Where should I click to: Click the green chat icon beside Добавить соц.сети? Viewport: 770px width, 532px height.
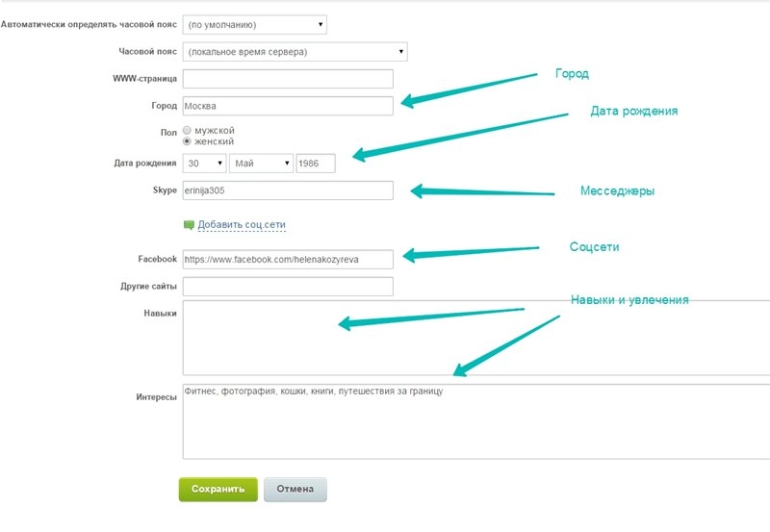pos(189,225)
